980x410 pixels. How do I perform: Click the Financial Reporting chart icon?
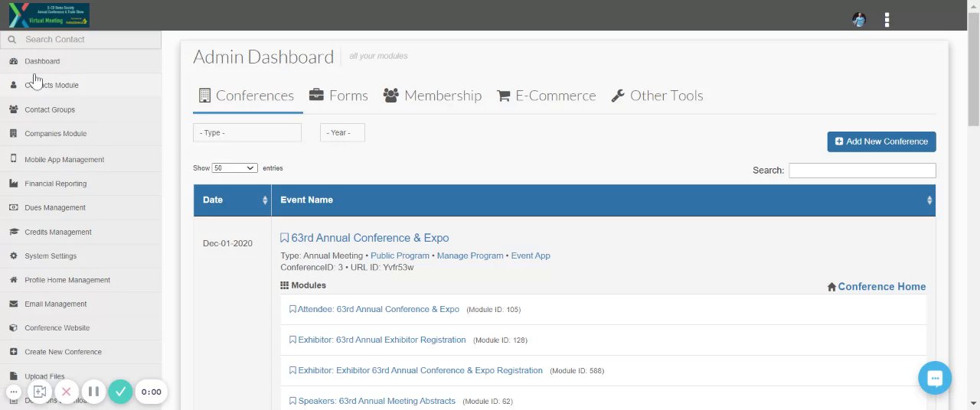click(x=13, y=184)
